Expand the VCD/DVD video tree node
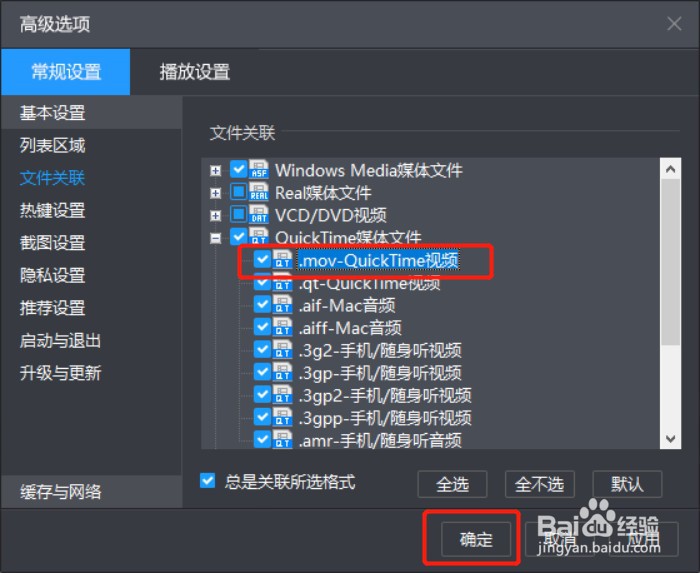This screenshot has height=573, width=700. (216, 216)
